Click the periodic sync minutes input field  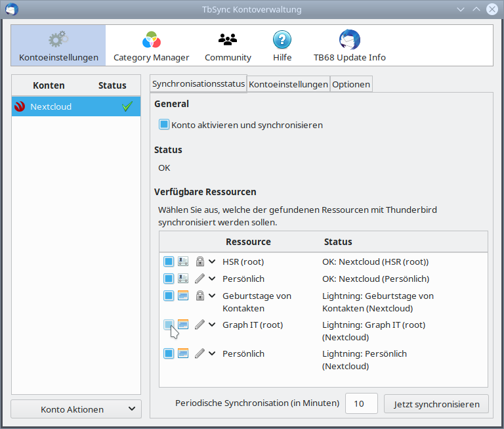coord(361,404)
